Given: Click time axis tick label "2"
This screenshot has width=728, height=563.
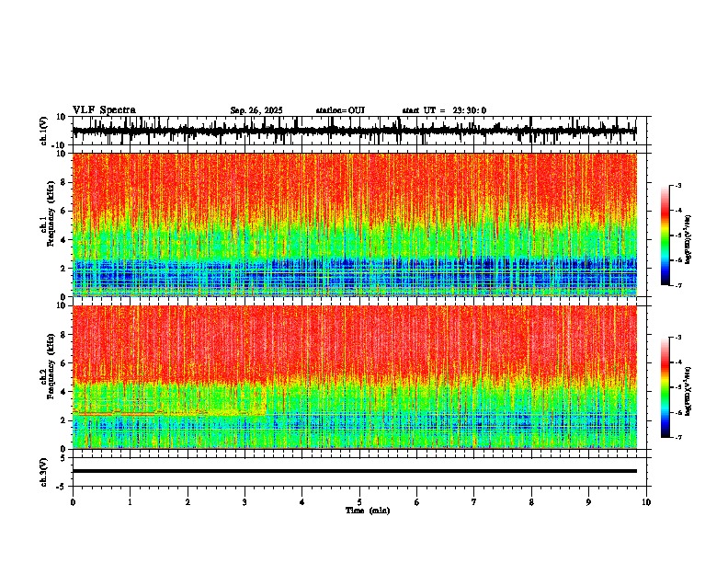Looking at the screenshot, I should pos(188,502).
